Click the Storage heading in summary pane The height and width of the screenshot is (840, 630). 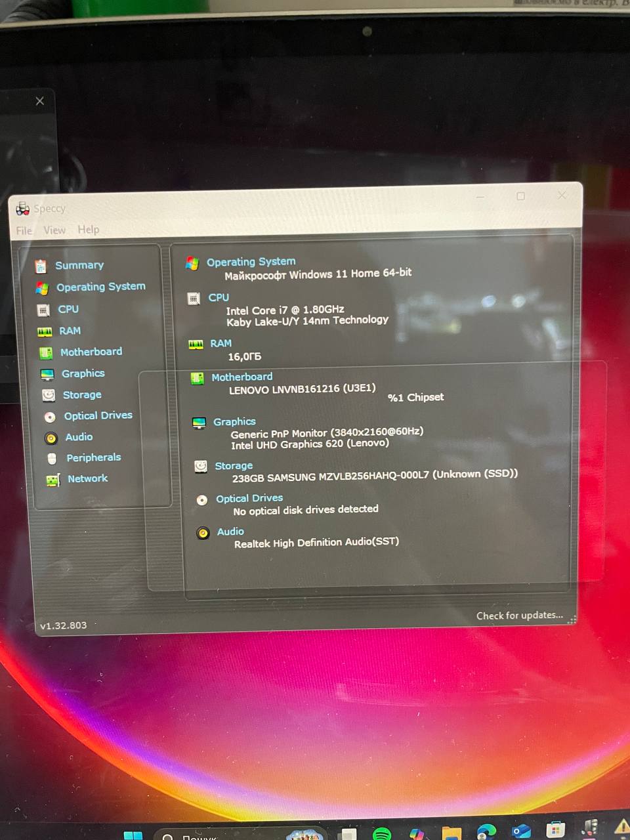pyautogui.click(x=234, y=466)
